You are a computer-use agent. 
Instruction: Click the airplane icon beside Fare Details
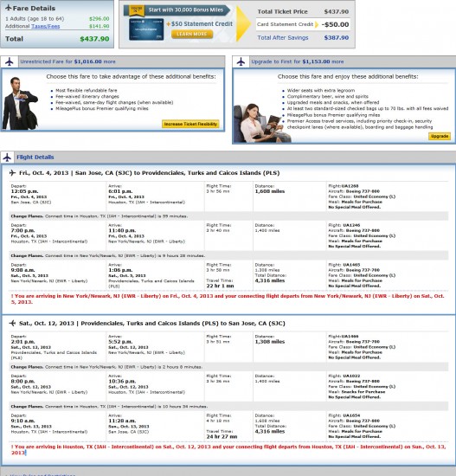tap(8, 8)
